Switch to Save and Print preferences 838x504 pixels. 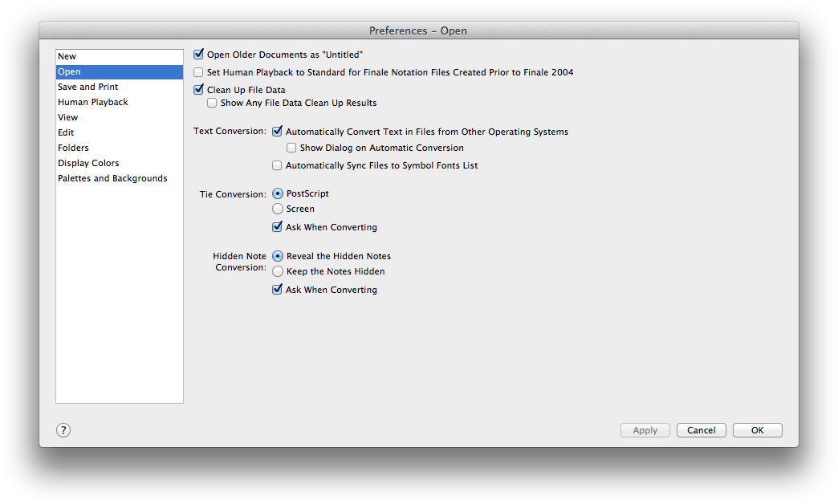(x=87, y=86)
